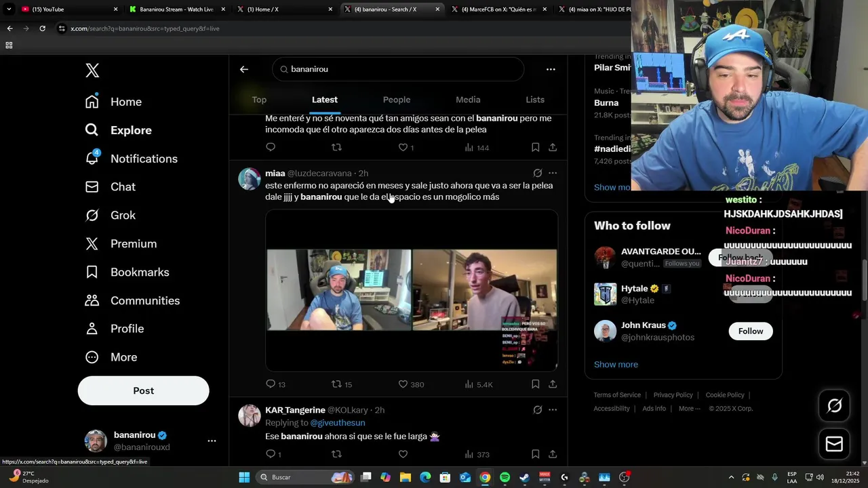The width and height of the screenshot is (868, 488).
Task: Open Notifications bell icon
Action: pyautogui.click(x=92, y=158)
